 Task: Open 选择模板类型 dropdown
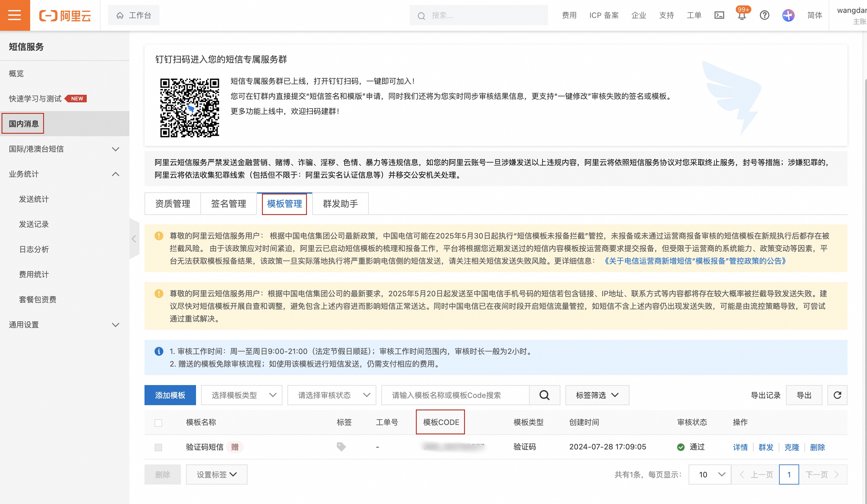pos(242,395)
